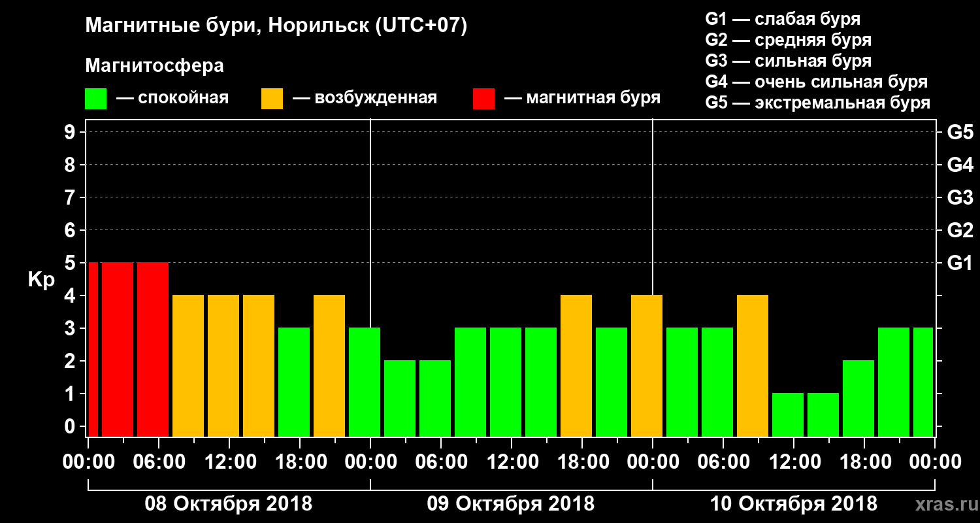The image size is (980, 523).
Task: Click the red 'магнитная буря' legend swatch
Action: pos(484,99)
